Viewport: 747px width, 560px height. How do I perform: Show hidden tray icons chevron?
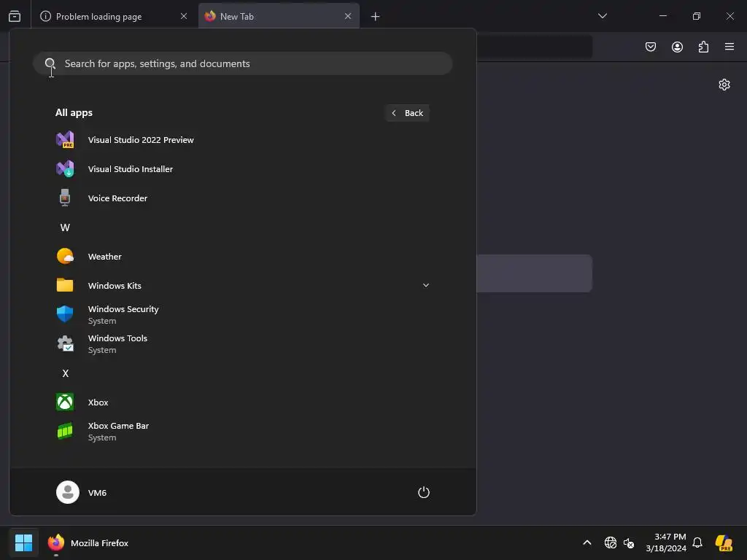point(587,542)
